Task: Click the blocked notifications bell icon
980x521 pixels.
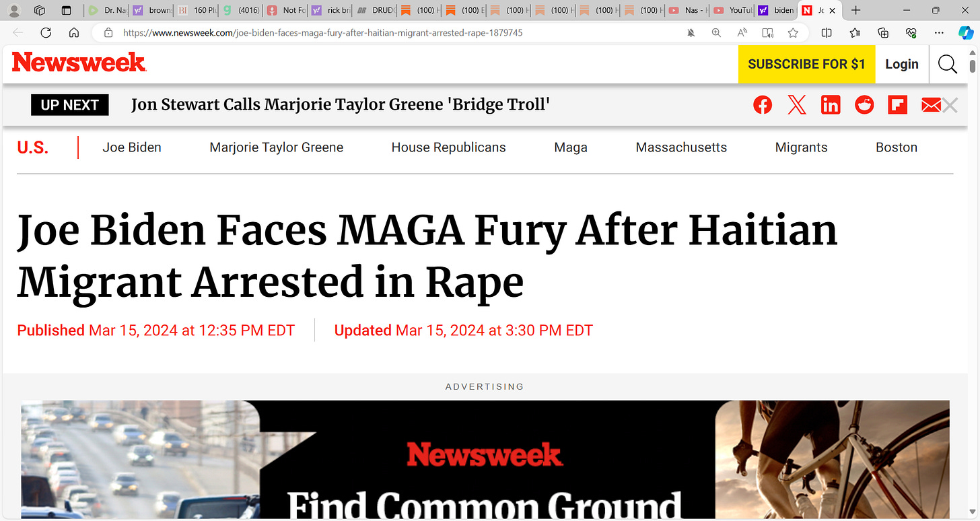Action: (691, 32)
